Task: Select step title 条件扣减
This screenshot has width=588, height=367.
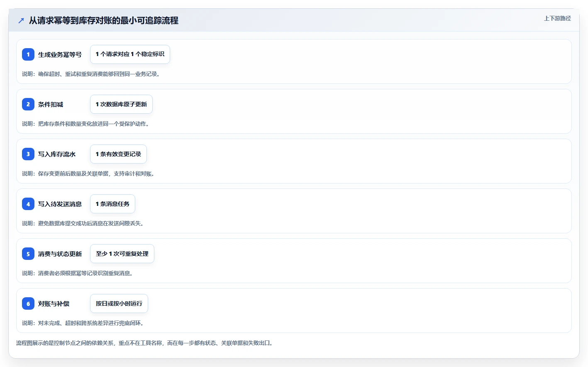Action: [x=51, y=104]
